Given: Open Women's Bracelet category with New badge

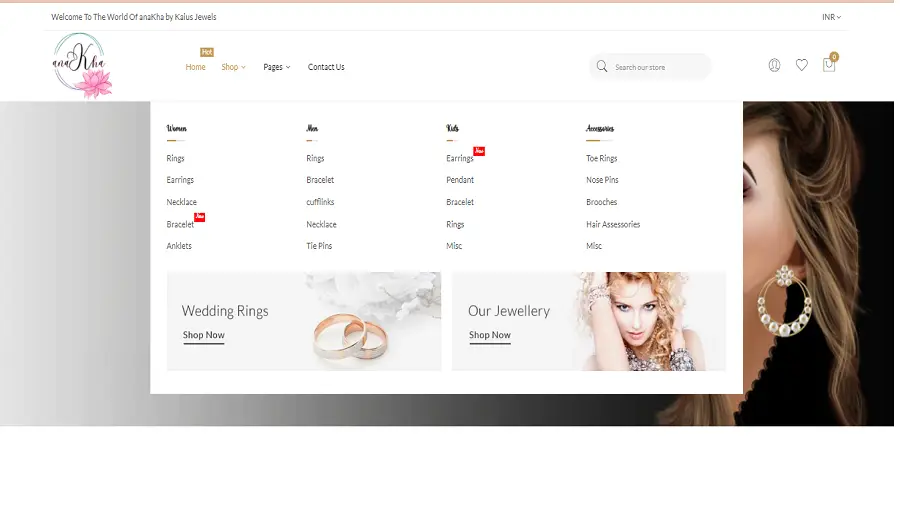Looking at the screenshot, I should pyautogui.click(x=180, y=224).
